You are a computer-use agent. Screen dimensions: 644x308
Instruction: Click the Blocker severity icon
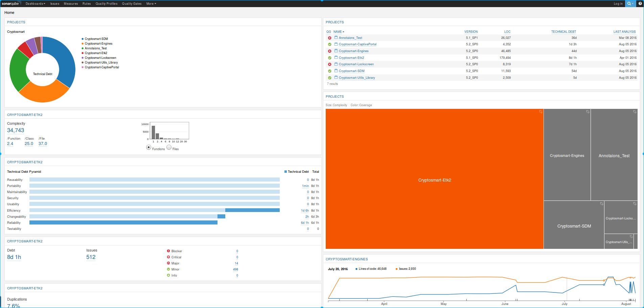168,251
